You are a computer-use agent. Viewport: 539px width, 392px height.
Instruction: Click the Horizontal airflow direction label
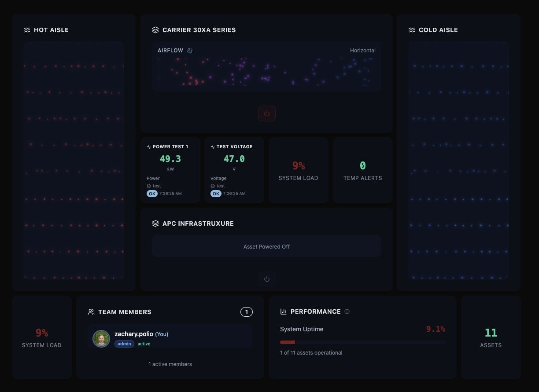[362, 50]
